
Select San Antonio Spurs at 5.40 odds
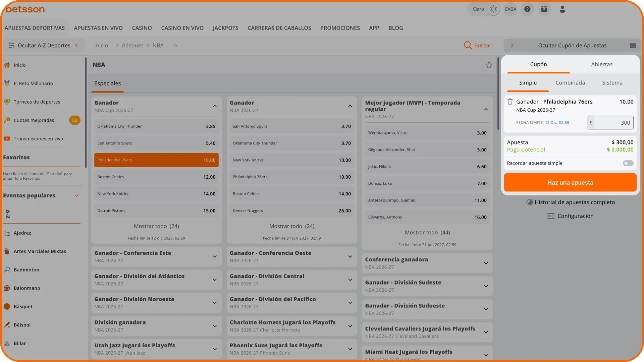point(156,143)
